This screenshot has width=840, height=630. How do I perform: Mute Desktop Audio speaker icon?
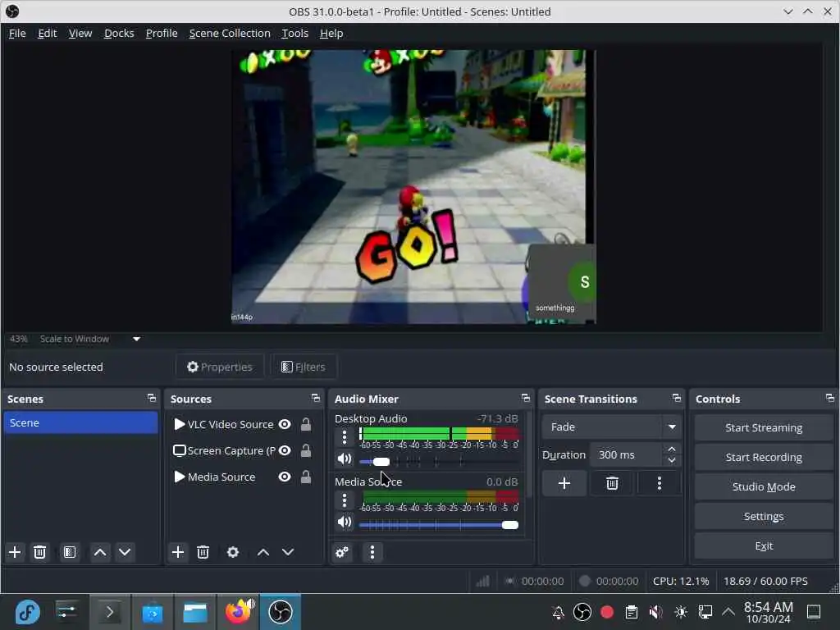[345, 459]
